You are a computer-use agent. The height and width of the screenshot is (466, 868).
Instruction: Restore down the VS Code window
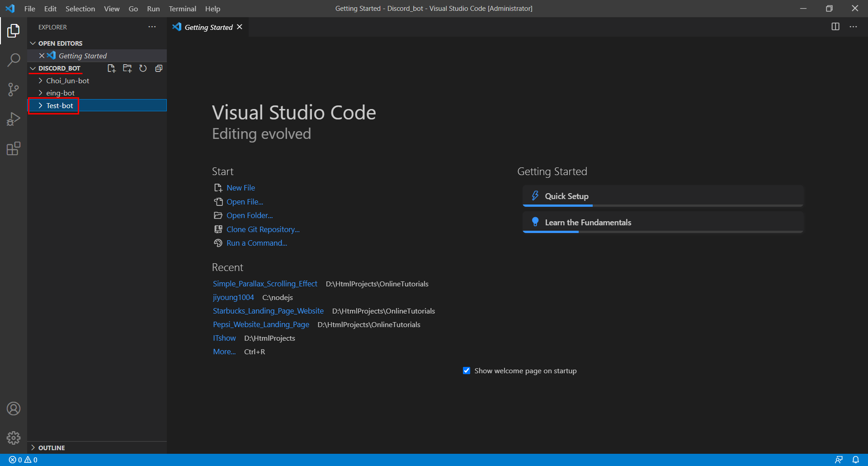click(x=829, y=9)
